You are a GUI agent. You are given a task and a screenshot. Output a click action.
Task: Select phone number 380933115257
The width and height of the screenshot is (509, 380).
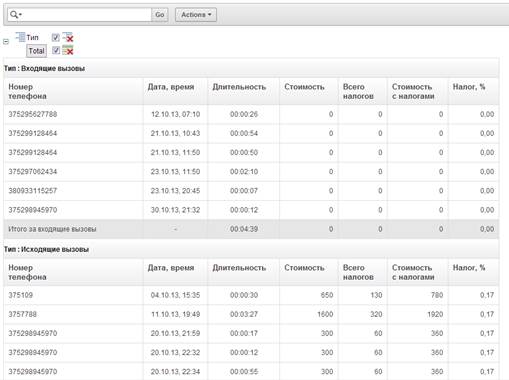(x=33, y=191)
